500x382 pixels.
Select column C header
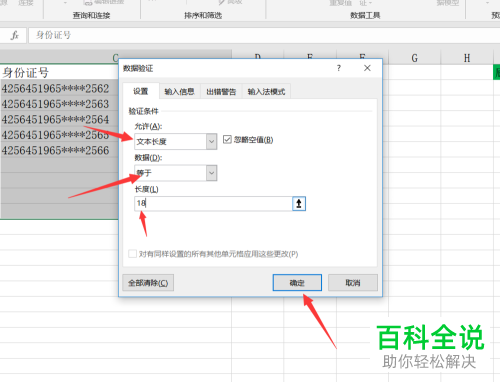point(115,57)
